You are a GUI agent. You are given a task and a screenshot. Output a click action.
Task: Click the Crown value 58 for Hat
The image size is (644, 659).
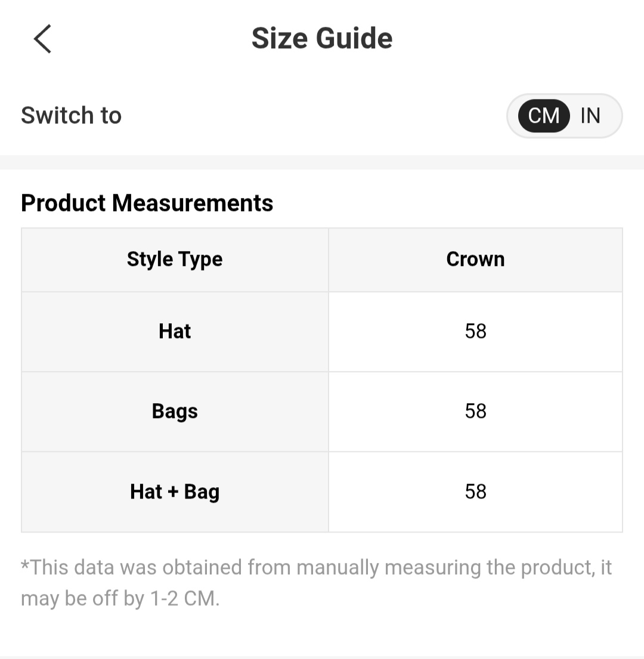(x=475, y=332)
